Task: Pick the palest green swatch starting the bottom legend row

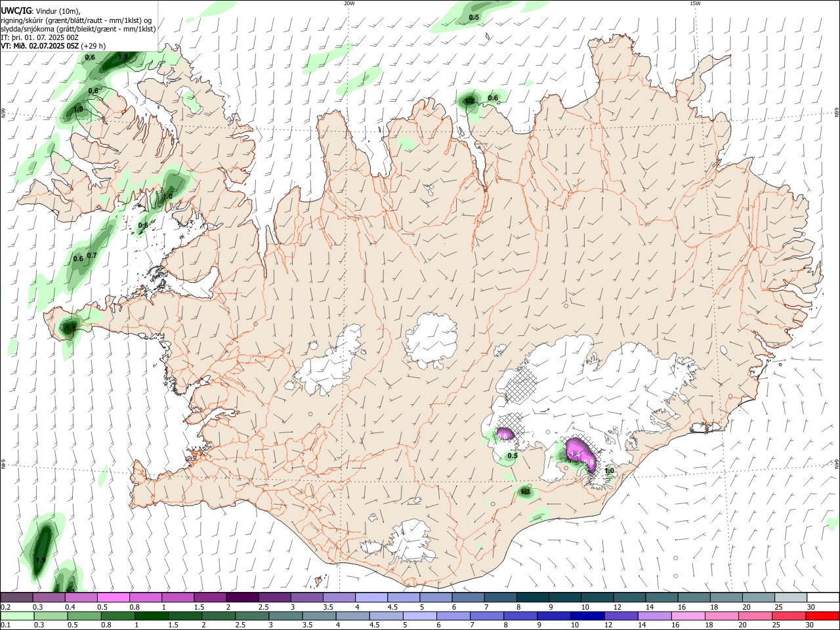Action: coord(16,616)
